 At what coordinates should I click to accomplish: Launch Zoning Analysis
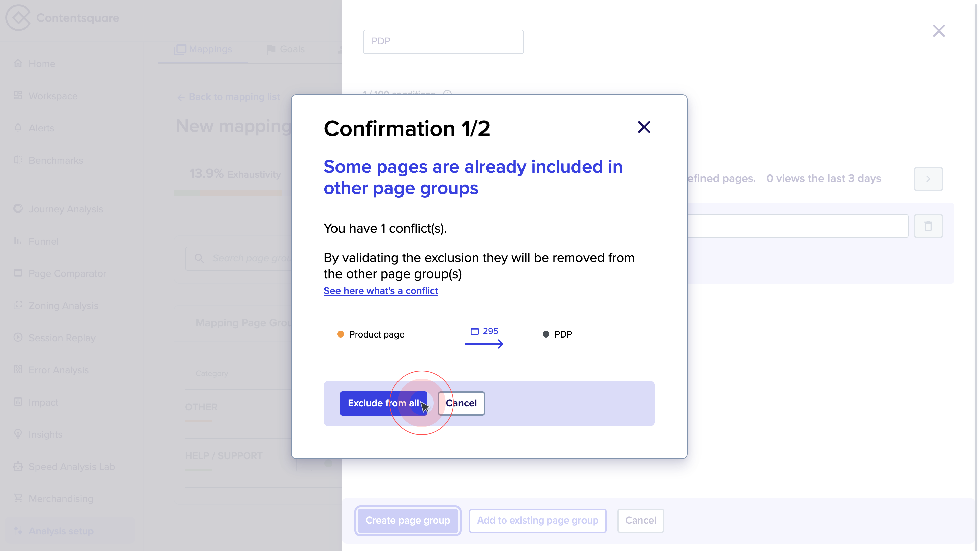point(63,306)
